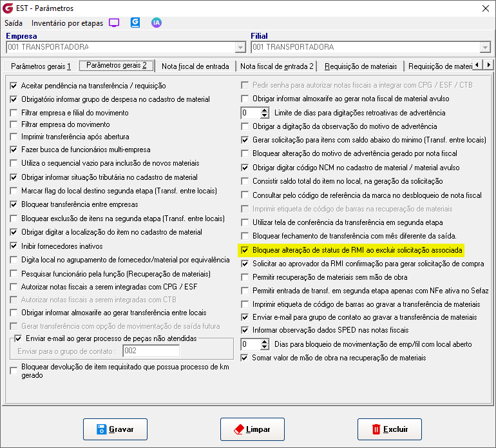Uncheck Inibir fornecedores inativos
Image resolution: width=496 pixels, height=448 pixels.
[x=14, y=246]
